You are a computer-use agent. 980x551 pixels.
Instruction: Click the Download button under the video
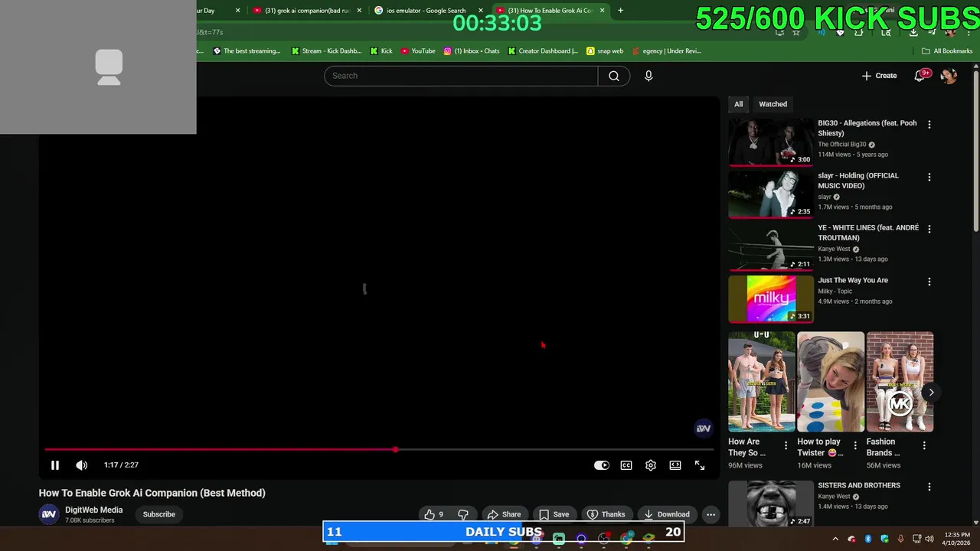click(x=666, y=514)
